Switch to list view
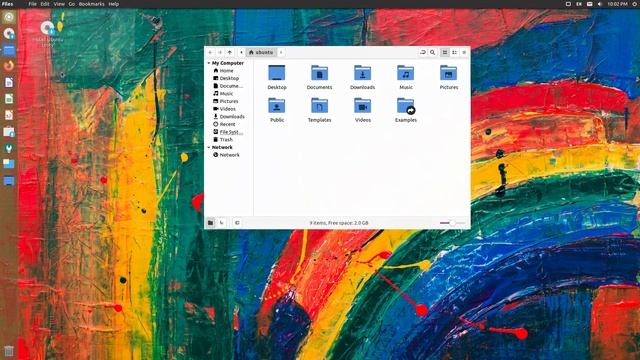 point(454,52)
